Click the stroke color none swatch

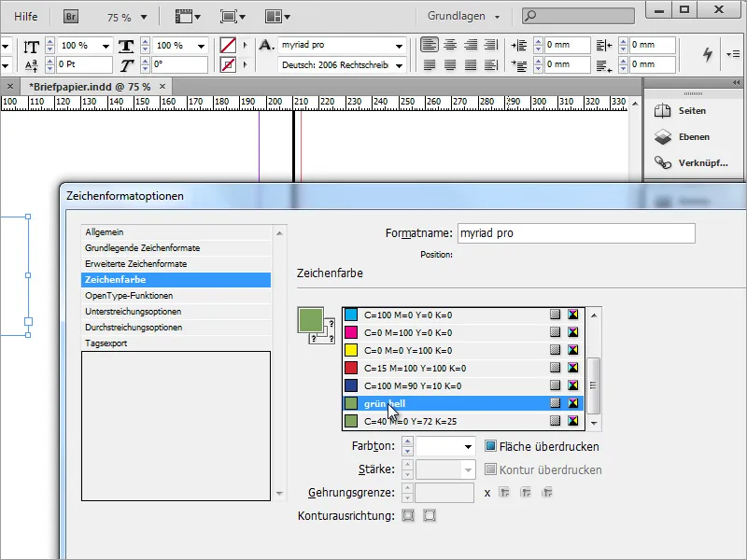point(228,64)
